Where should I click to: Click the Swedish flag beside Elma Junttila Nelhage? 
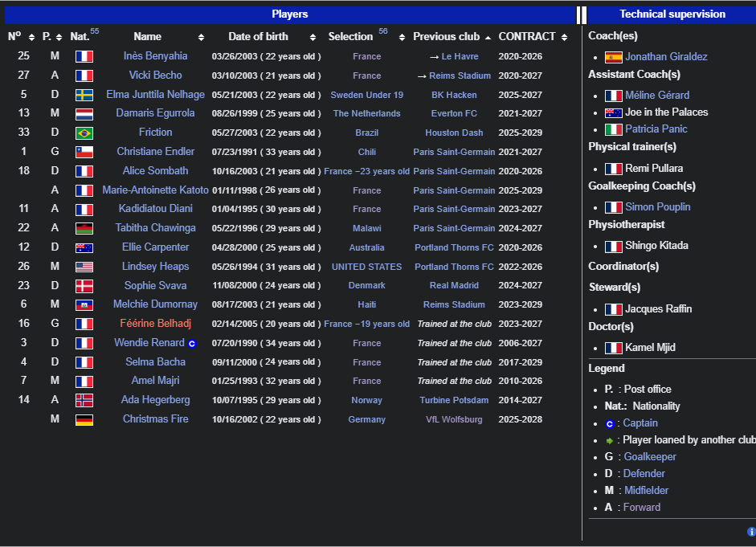pyautogui.click(x=84, y=95)
